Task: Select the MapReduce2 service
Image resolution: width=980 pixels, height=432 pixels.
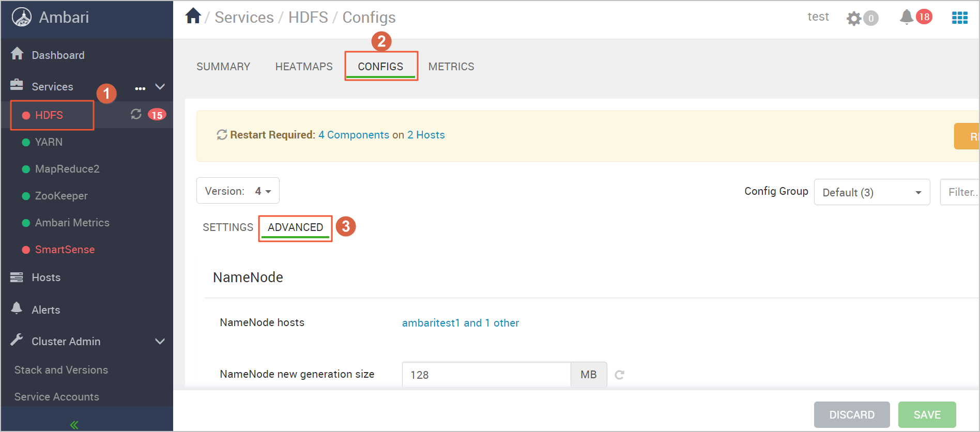Action: [67, 169]
